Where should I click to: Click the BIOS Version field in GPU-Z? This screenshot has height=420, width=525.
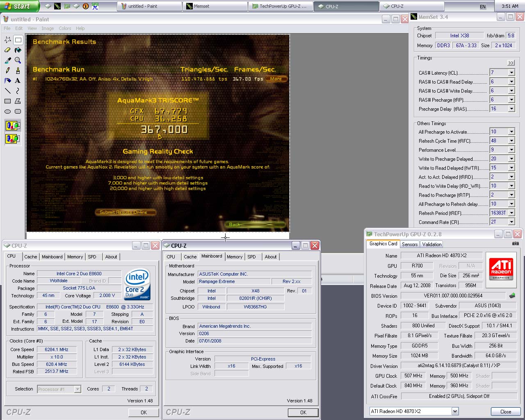(453, 296)
